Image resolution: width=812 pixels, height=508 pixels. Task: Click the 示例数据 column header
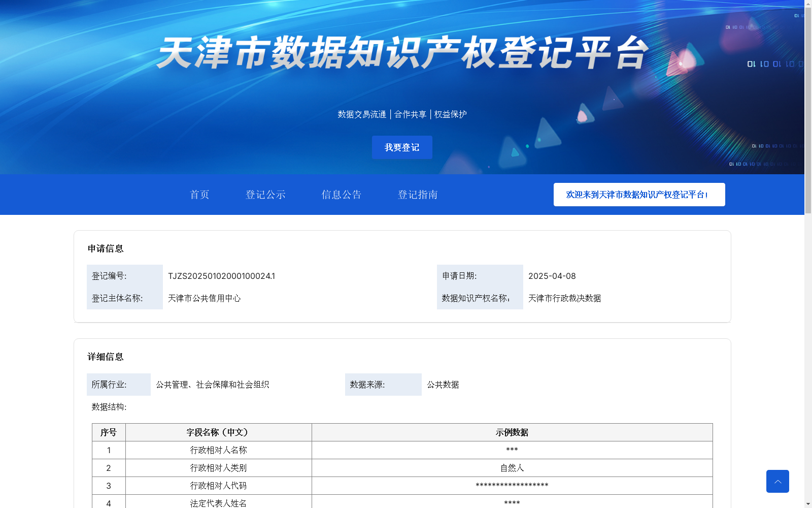tap(512, 432)
